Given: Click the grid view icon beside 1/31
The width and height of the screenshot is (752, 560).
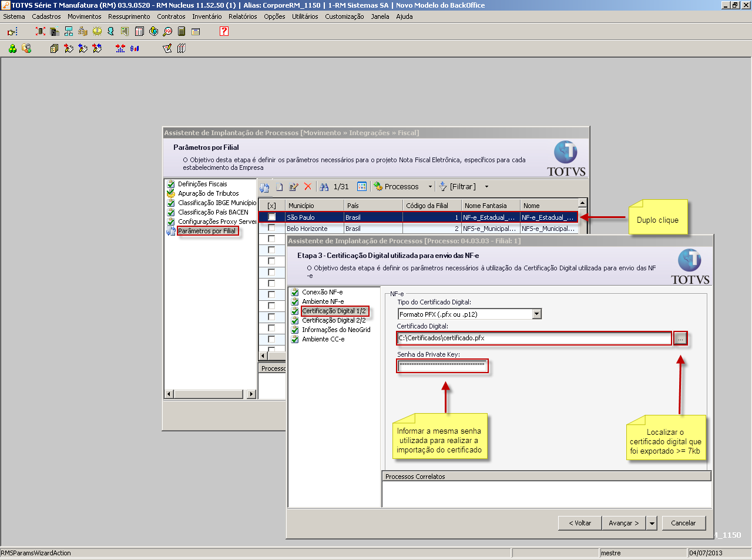Looking at the screenshot, I should pos(362,186).
